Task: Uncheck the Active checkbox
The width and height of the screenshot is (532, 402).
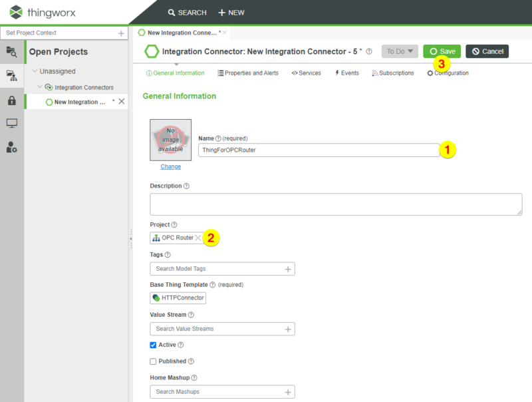Action: tap(152, 345)
